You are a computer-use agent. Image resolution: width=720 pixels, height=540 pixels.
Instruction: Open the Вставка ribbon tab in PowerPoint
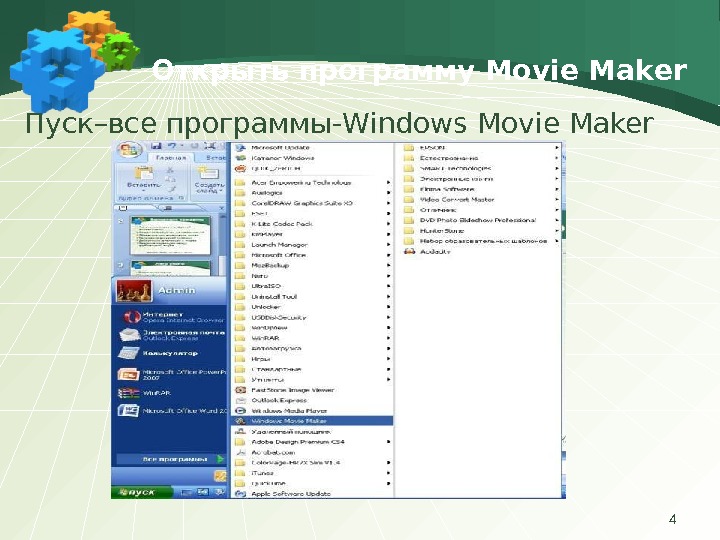tap(214, 158)
